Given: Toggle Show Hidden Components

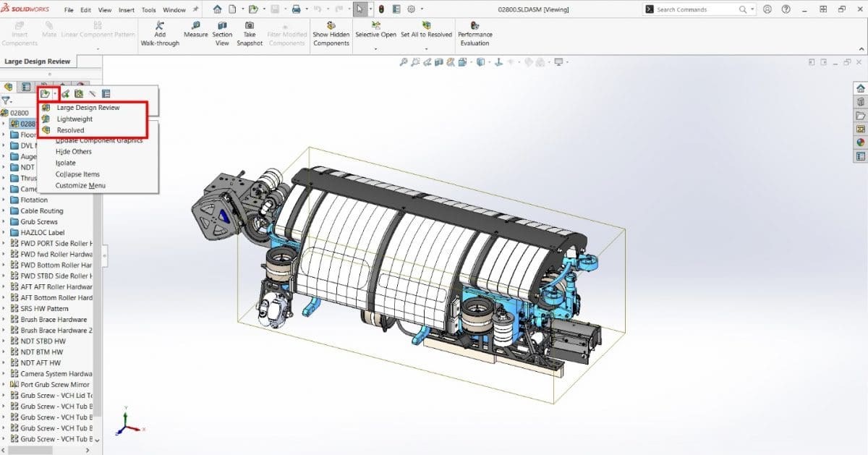Looking at the screenshot, I should pos(331,25).
